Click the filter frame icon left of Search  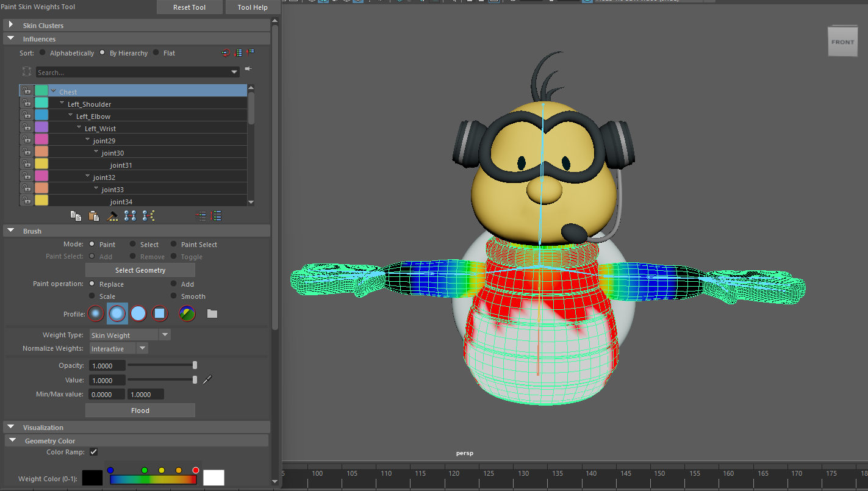27,72
